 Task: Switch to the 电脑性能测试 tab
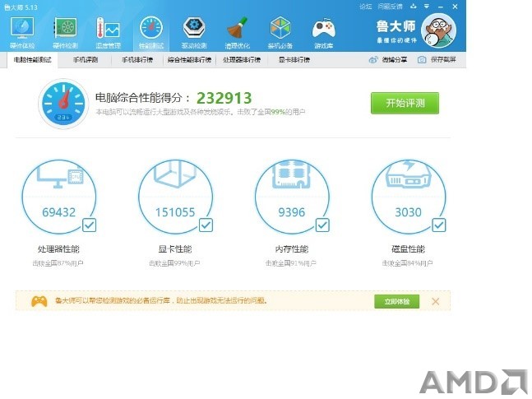coord(33,60)
